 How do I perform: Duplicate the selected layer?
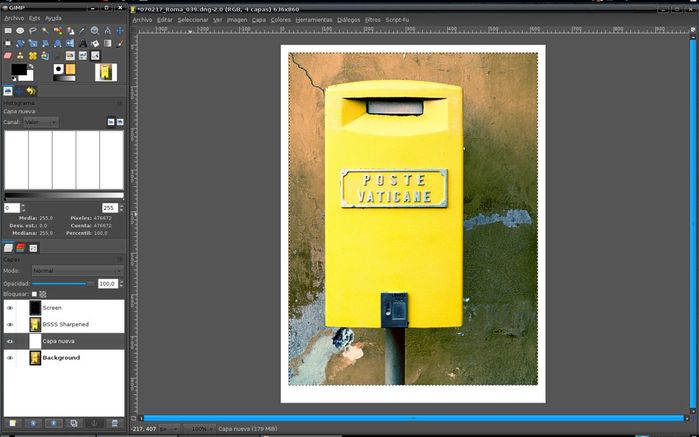click(74, 423)
